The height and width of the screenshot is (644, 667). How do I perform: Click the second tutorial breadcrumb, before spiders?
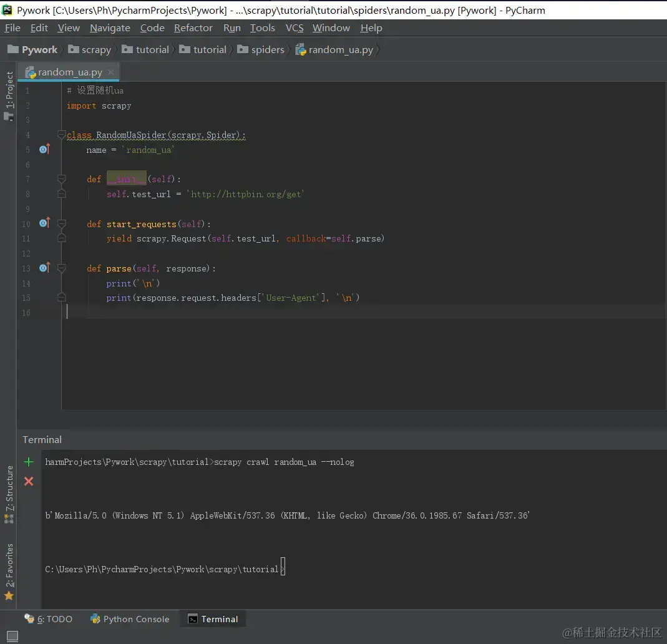203,50
